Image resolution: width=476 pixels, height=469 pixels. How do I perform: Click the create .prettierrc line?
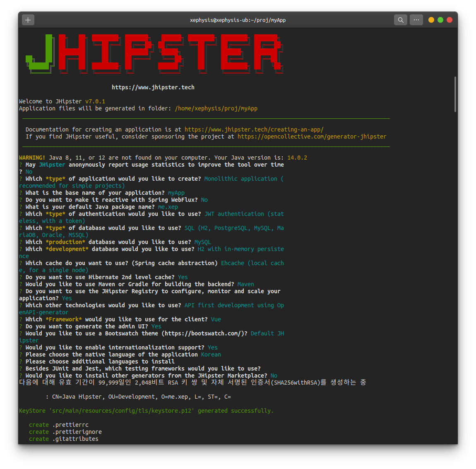pos(59,425)
